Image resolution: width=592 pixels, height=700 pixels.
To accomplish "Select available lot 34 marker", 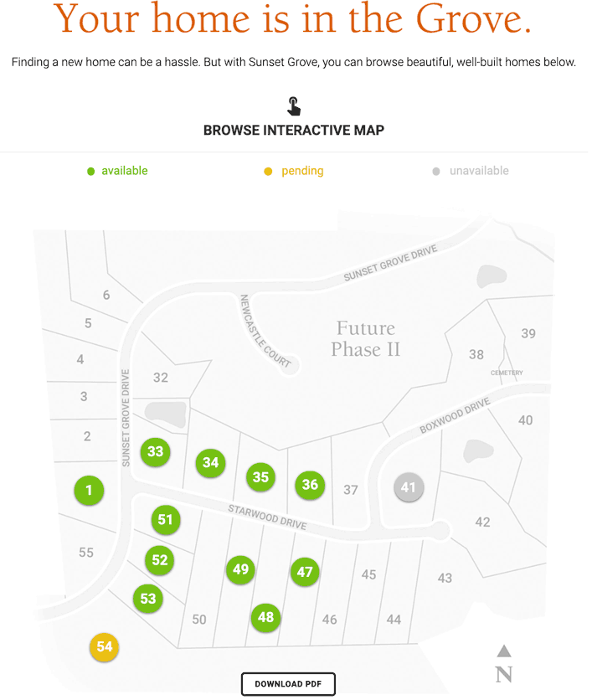I will 210,462.
